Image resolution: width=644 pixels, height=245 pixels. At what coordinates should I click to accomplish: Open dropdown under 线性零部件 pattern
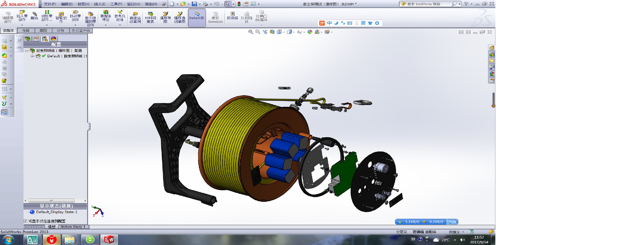pyautogui.click(x=47, y=25)
